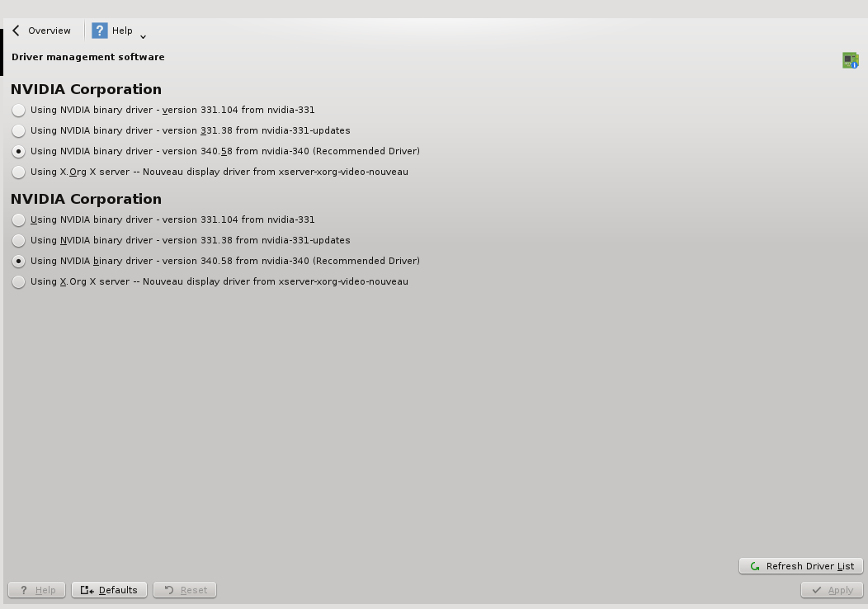
Task: Click the Apply button
Action: [x=832, y=590]
